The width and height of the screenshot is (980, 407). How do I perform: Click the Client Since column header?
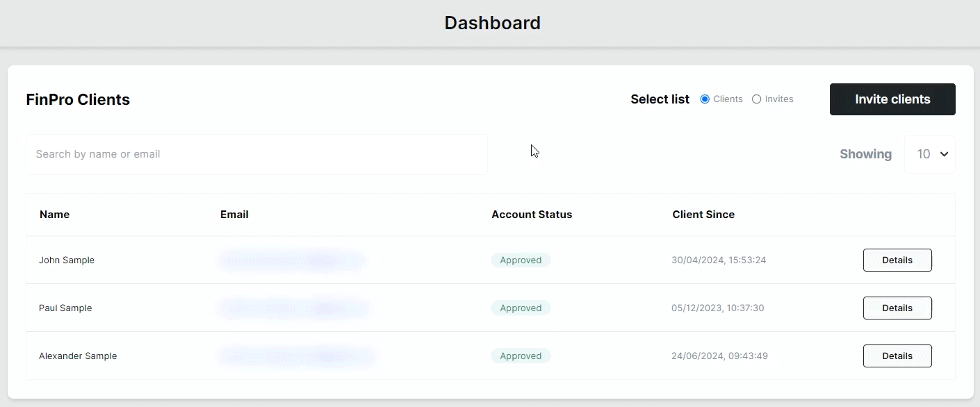click(703, 215)
